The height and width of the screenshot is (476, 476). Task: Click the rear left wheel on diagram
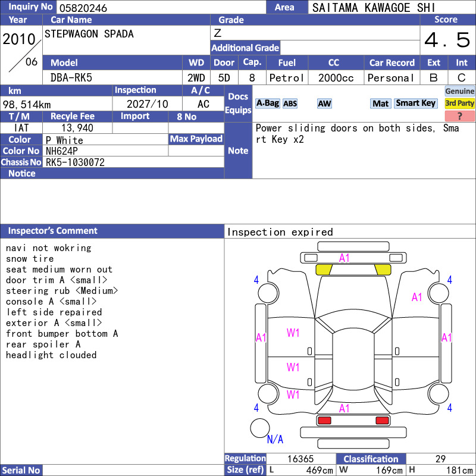pos(268,393)
